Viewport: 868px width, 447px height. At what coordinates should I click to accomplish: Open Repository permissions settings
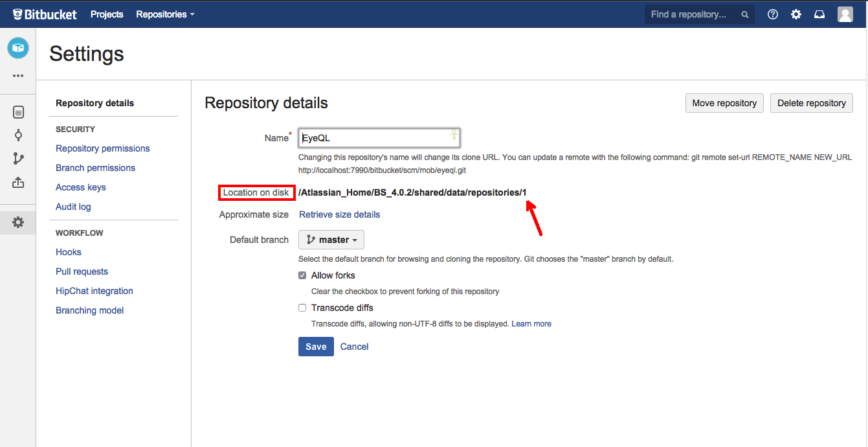103,148
